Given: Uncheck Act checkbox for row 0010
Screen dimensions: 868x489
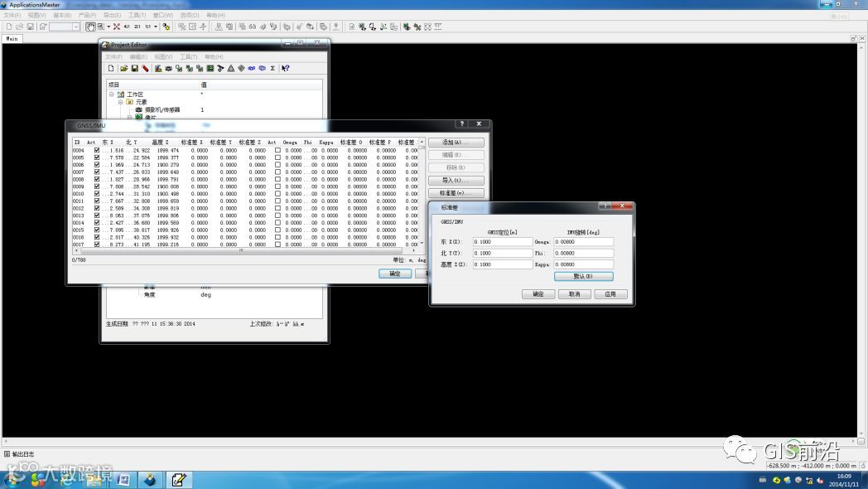Looking at the screenshot, I should (x=97, y=193).
